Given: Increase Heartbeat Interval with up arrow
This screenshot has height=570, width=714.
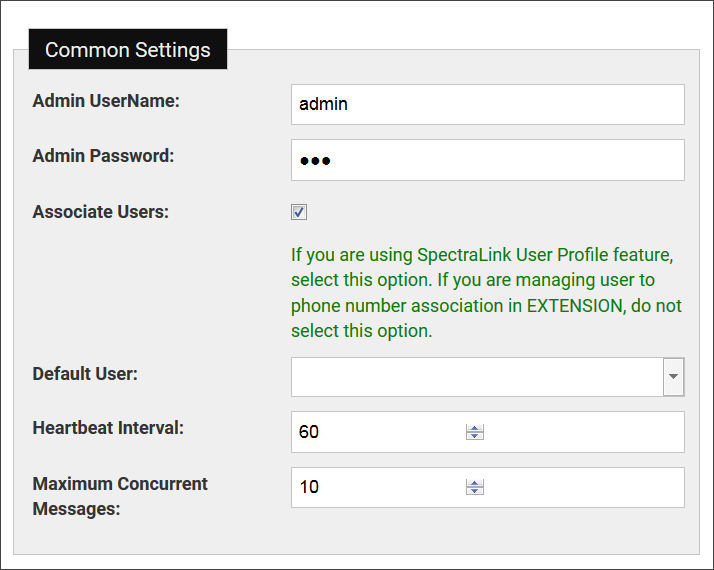Looking at the screenshot, I should (475, 428).
